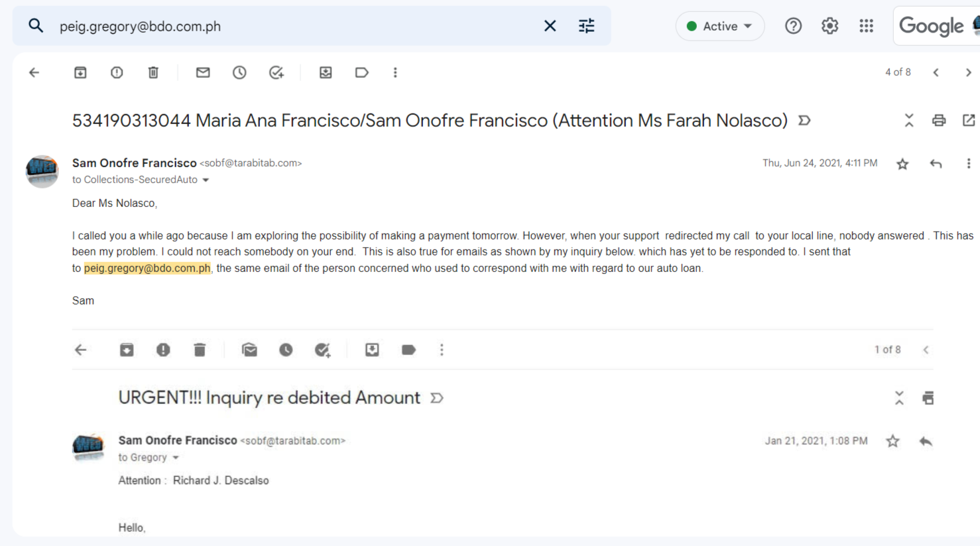Open More options in top toolbar
The width and height of the screenshot is (980, 546).
coord(395,72)
